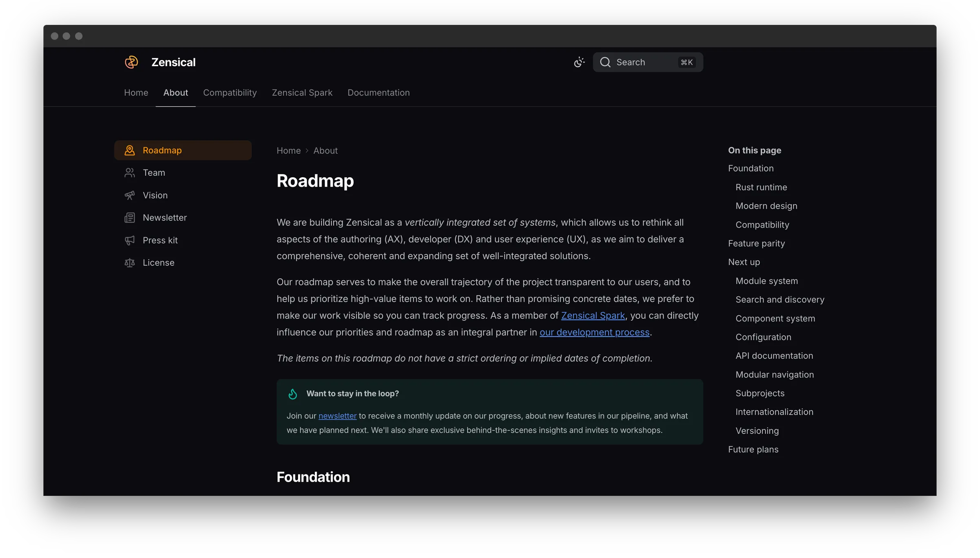Select the Vision telescope icon
Screen dimensions: 980x558
click(x=129, y=195)
